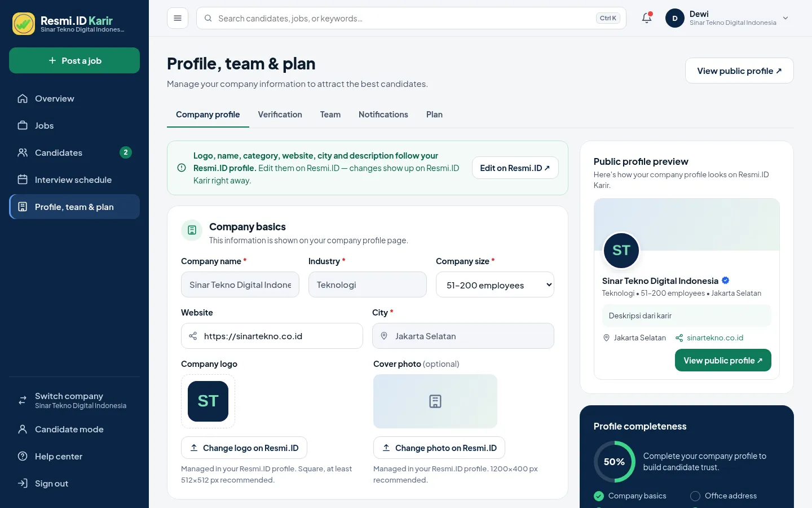
Task: Open the sinartekno.co.id link in preview
Action: pos(715,338)
